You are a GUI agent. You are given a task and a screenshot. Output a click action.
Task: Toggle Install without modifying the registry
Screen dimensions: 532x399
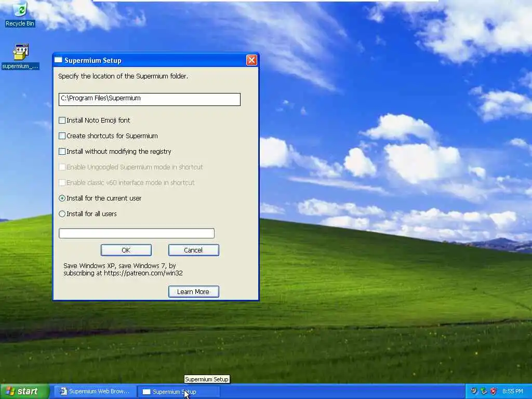(x=62, y=151)
